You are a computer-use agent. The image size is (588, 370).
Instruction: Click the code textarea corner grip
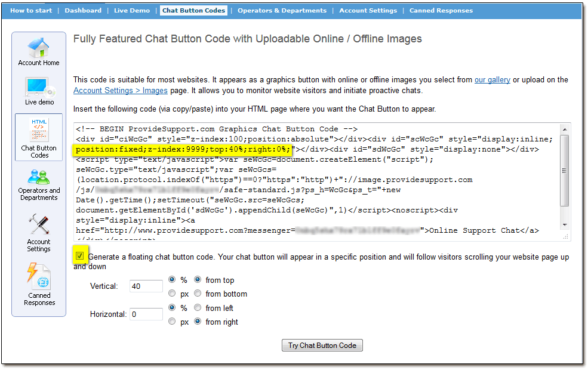566,236
